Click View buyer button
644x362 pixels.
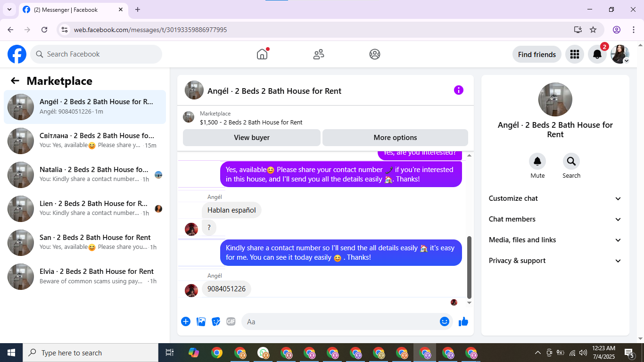[252, 138]
